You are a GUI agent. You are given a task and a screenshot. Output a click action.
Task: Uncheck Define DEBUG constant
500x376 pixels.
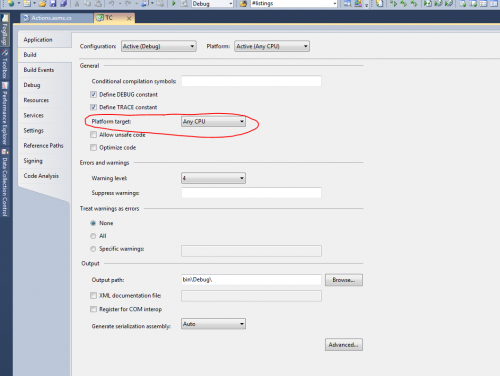[93, 95]
